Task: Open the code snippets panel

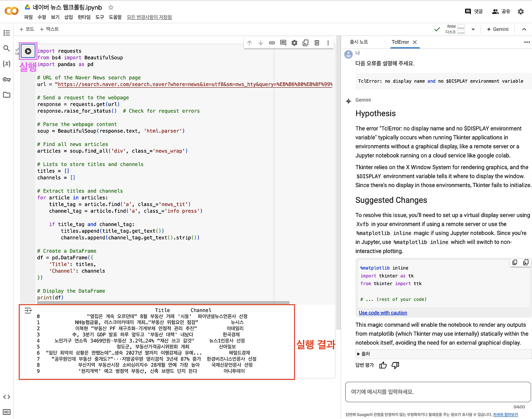Action: pos(7,397)
